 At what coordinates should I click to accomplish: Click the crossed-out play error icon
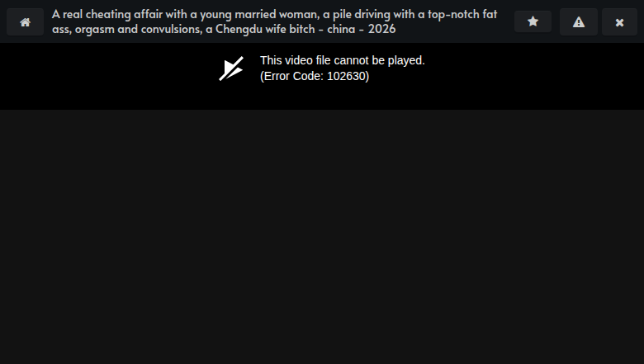[x=231, y=69]
